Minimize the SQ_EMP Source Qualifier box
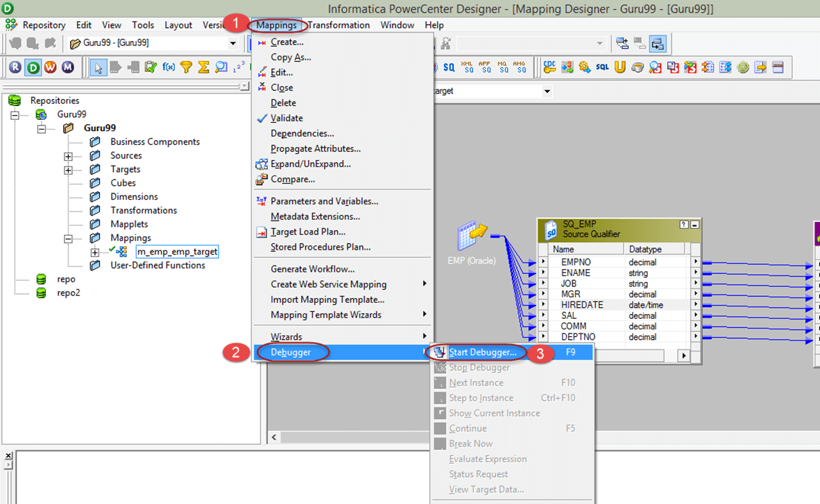This screenshot has height=504, width=820. point(694,225)
